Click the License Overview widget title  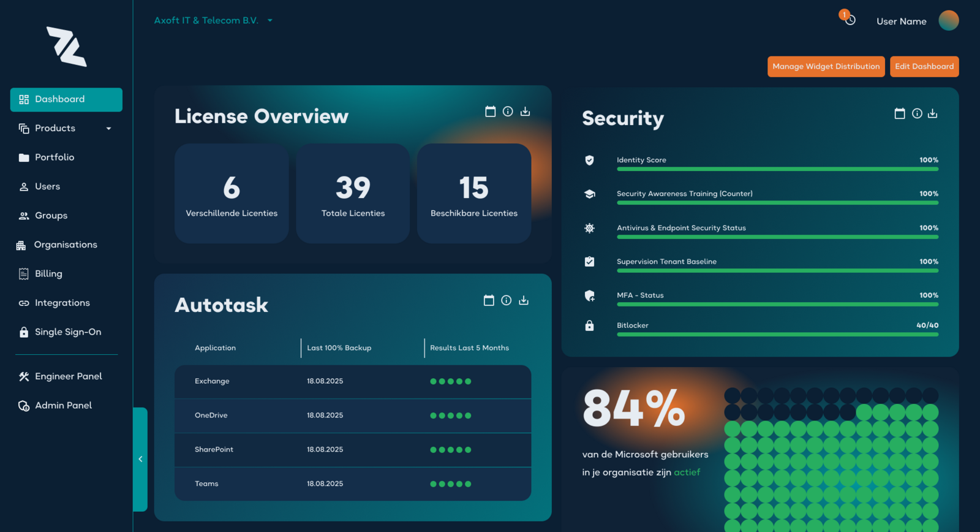[262, 116]
